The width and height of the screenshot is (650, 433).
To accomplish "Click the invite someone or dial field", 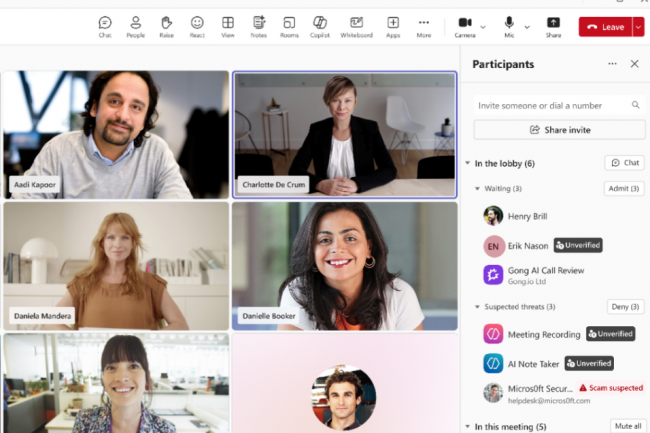I will 559,105.
